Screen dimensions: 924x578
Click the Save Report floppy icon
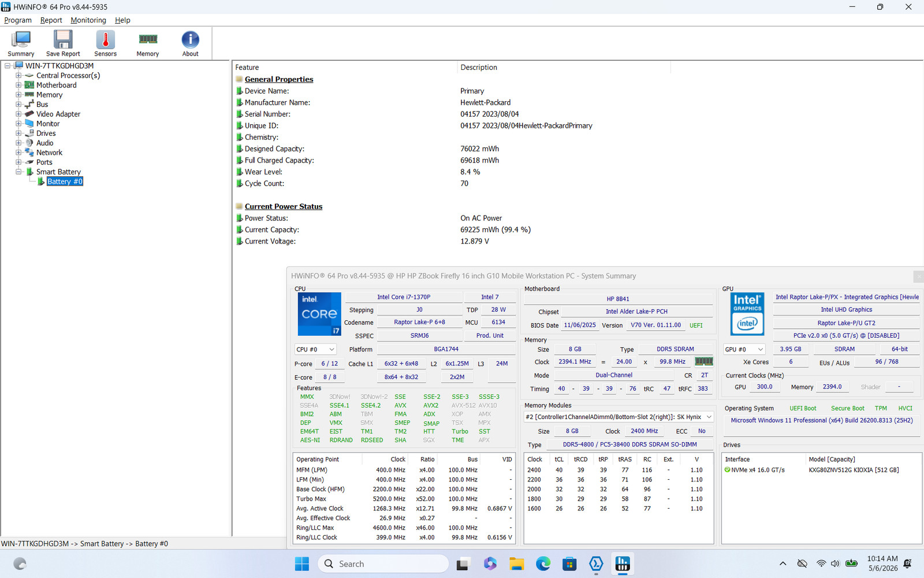(63, 43)
